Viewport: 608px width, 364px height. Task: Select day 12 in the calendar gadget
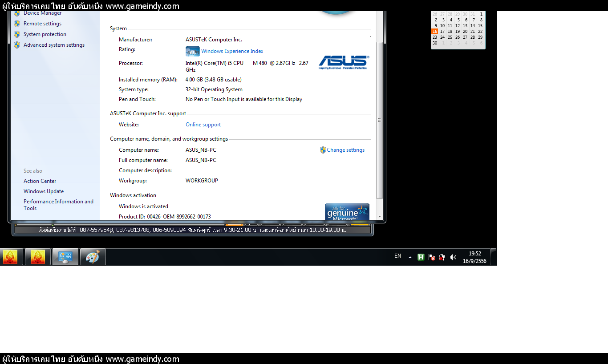point(458,26)
